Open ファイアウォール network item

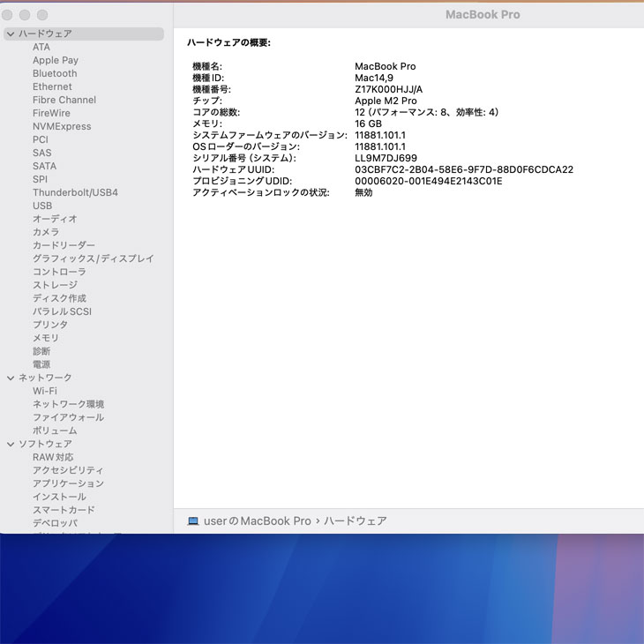coord(68,417)
